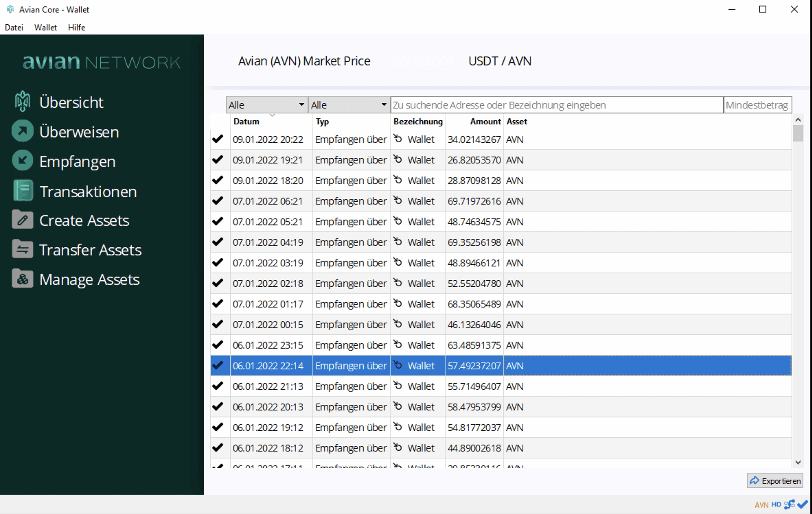Screen dimensions: 812x514
Task: Click mining icon in 06.01.2022 20:13 row
Action: [398, 407]
